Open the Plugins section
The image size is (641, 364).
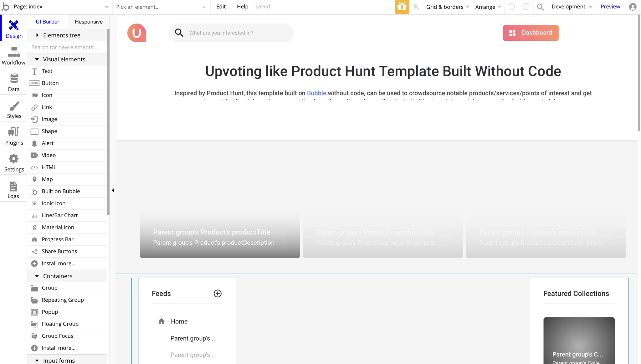14,136
